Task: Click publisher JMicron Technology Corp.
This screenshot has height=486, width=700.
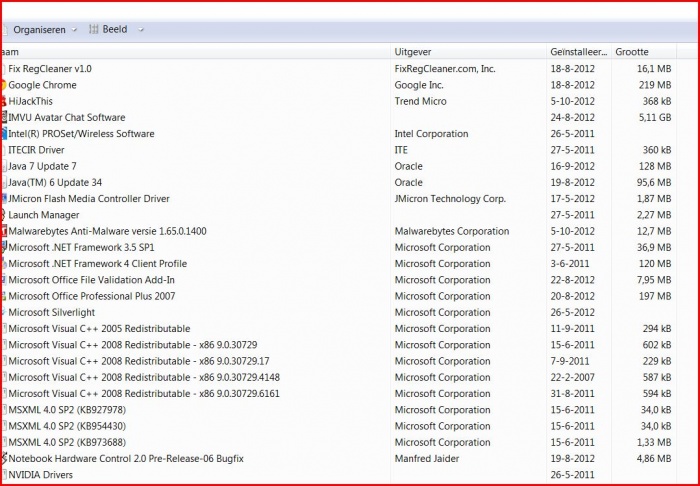Action: tap(450, 199)
